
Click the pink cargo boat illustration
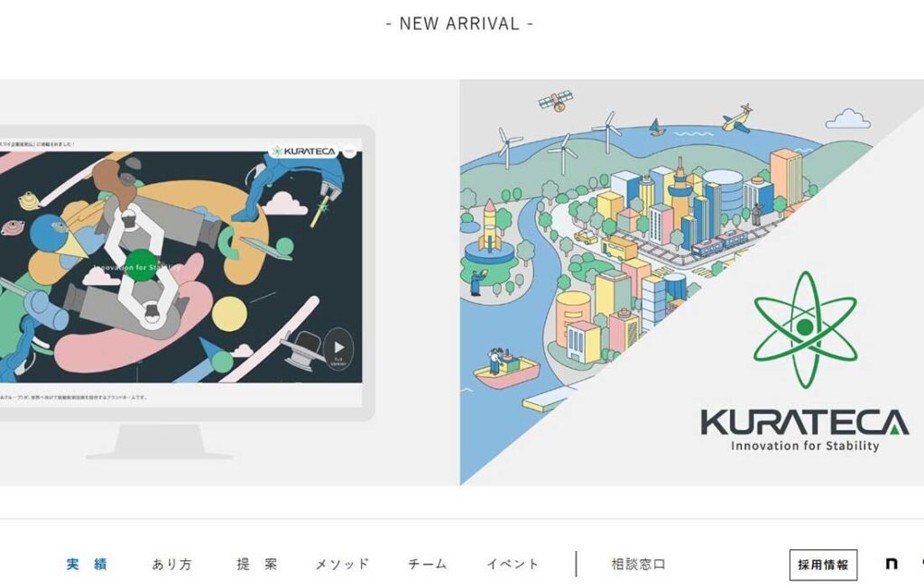[x=506, y=372]
